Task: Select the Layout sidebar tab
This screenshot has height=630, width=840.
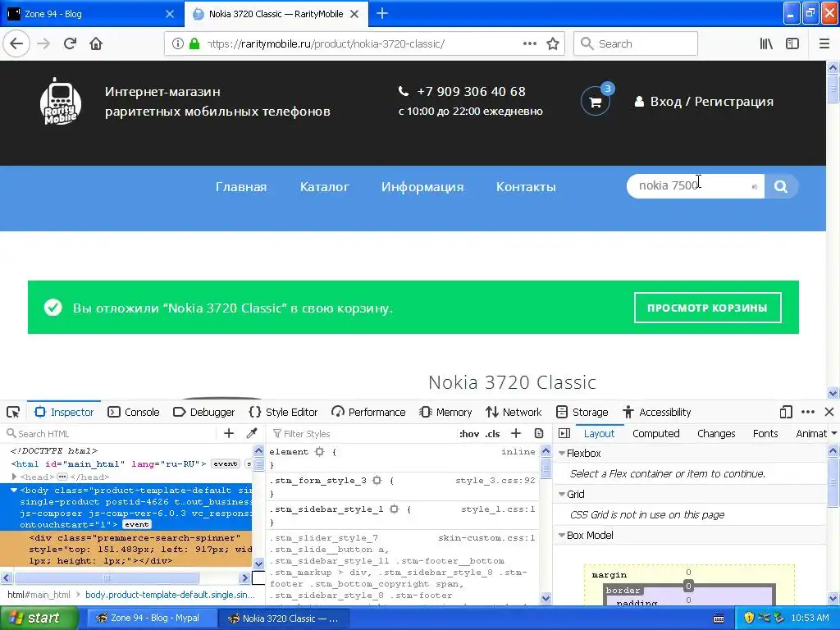Action: pyautogui.click(x=599, y=433)
